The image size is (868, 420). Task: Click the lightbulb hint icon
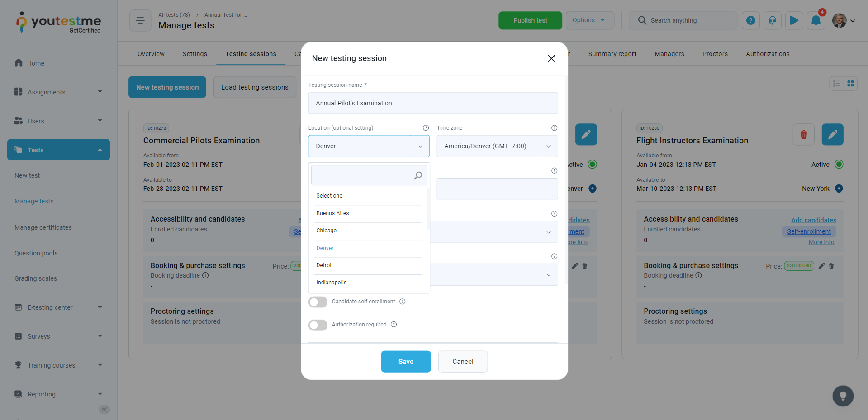(843, 396)
